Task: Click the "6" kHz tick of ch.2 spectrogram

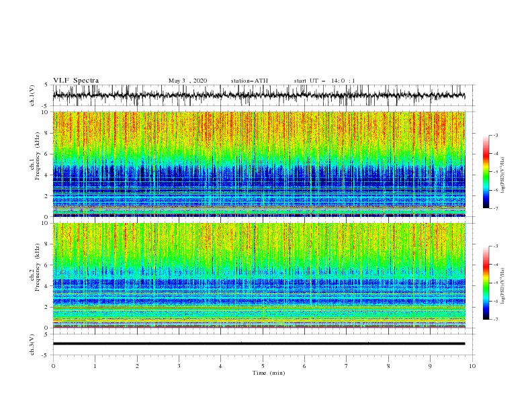Action: 46,265
